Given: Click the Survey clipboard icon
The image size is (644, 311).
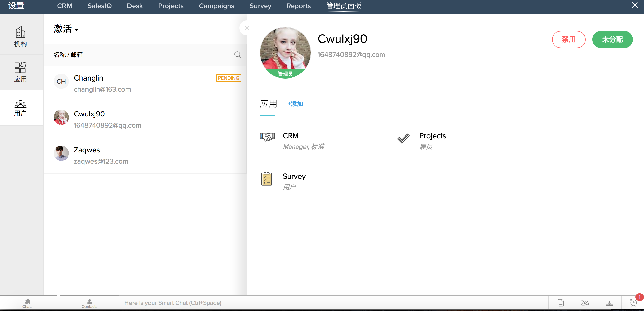Looking at the screenshot, I should click(x=266, y=179).
